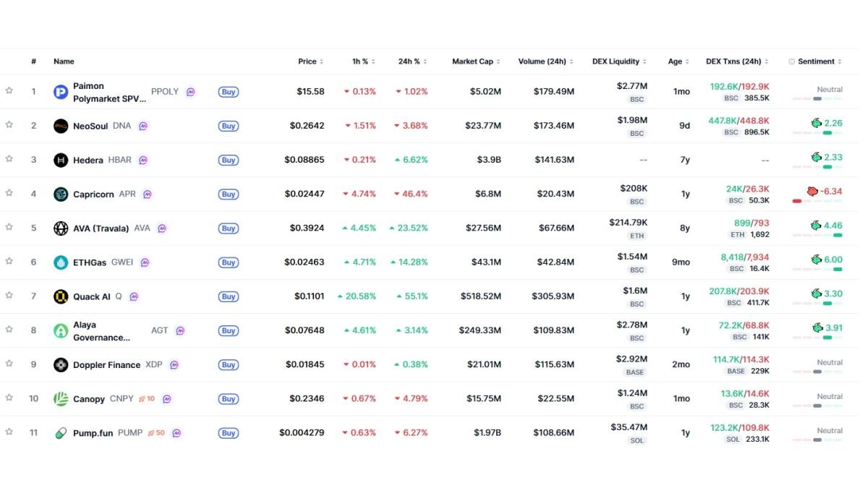This screenshot has height=488, width=868.
Task: Click the Hedera H logo
Action: (x=61, y=160)
